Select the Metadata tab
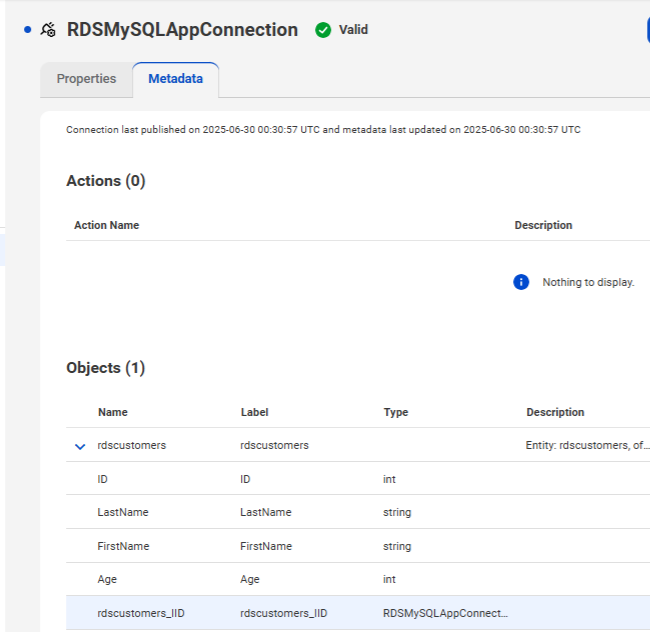650x632 pixels. coord(176,79)
